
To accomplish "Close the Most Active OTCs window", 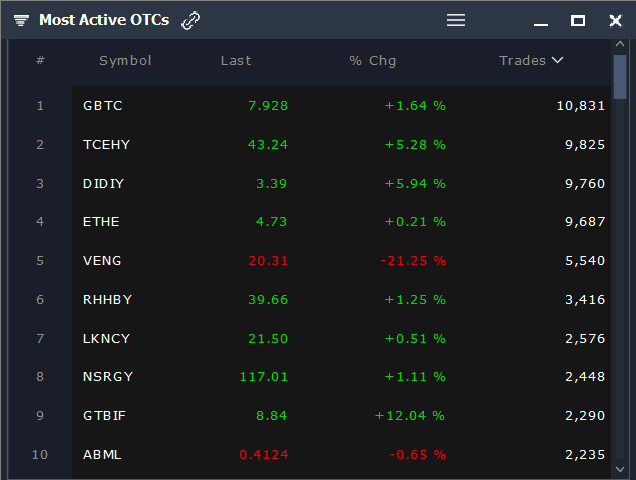I will click(x=615, y=20).
